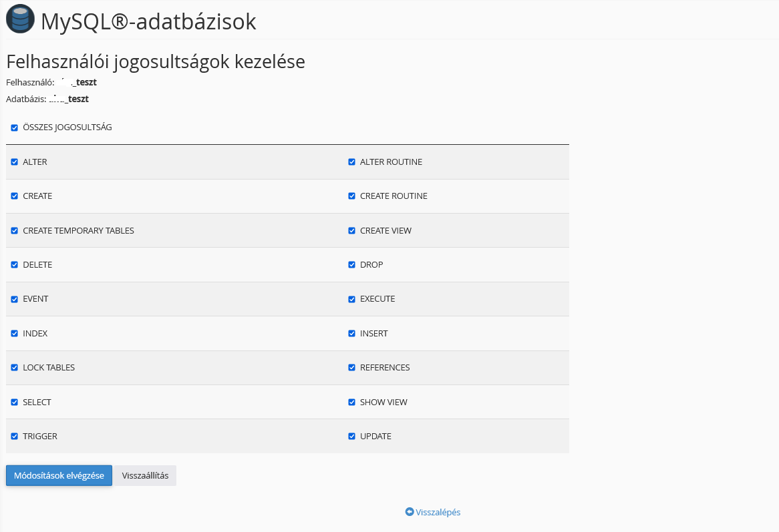Click the LOCK TABLES label text
This screenshot has width=779, height=532.
49,367
